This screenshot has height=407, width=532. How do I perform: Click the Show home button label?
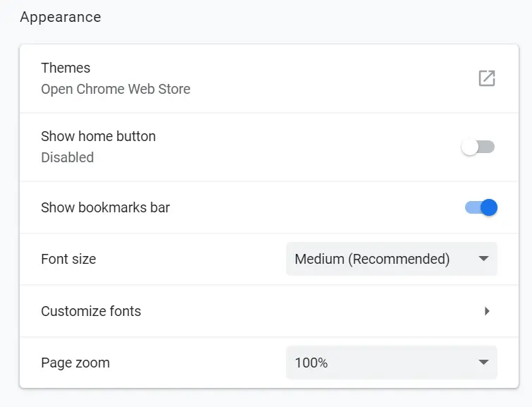tap(99, 136)
